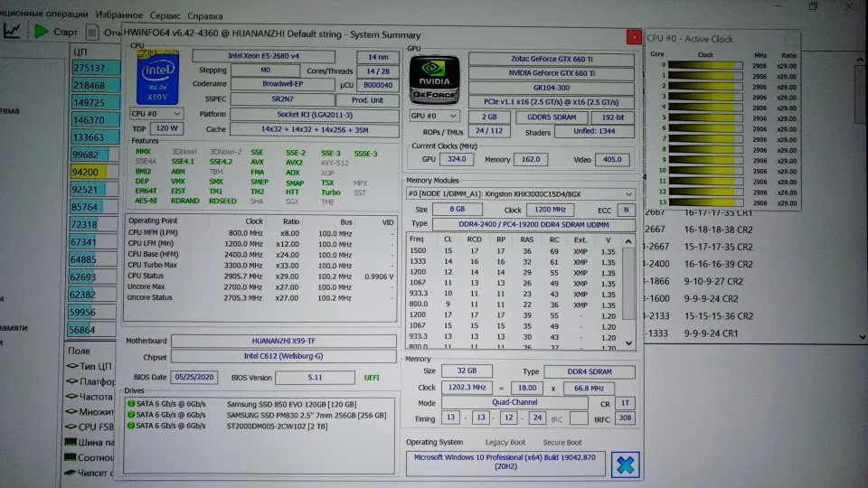The image size is (868, 488).
Task: Select the Шина па tree item
Action: pyautogui.click(x=90, y=442)
